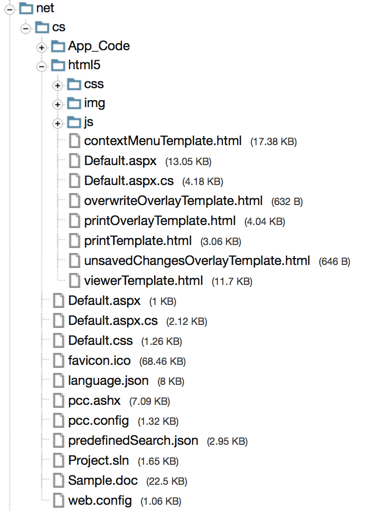Expand the App_Code folder
This screenshot has width=370, height=512.
coord(41,48)
